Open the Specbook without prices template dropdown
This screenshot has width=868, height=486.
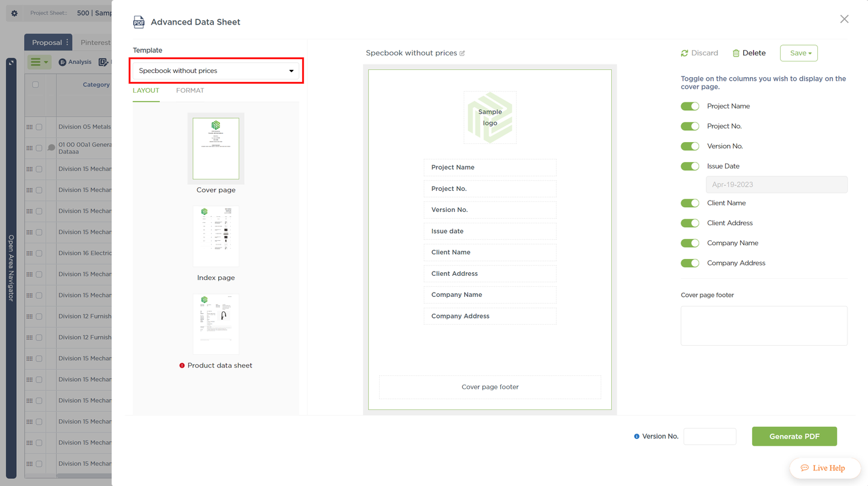[x=216, y=70]
